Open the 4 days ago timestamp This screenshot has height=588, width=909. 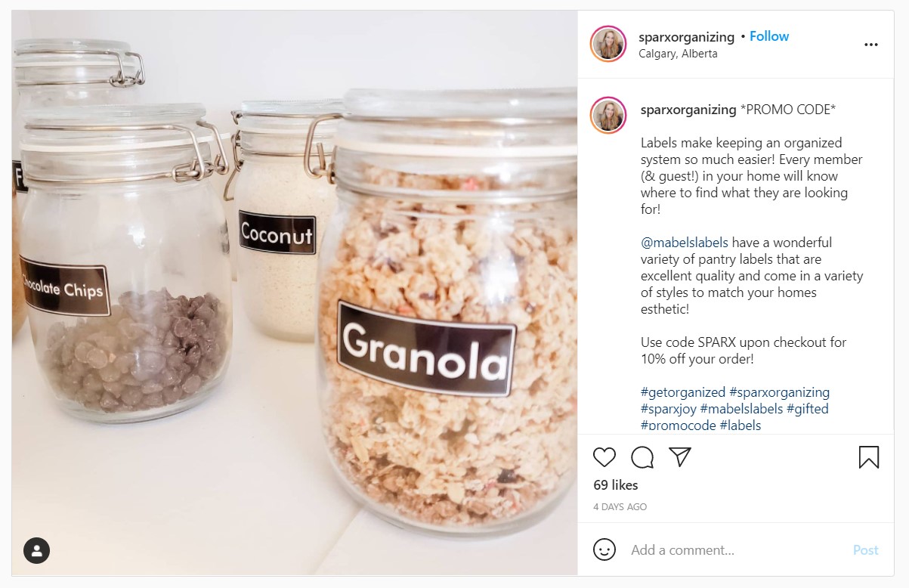[x=620, y=507]
